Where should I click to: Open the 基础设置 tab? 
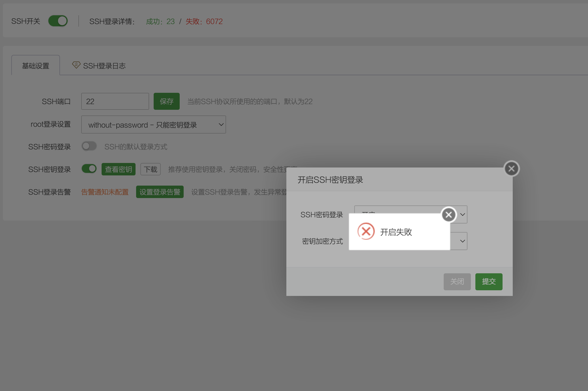coord(36,66)
